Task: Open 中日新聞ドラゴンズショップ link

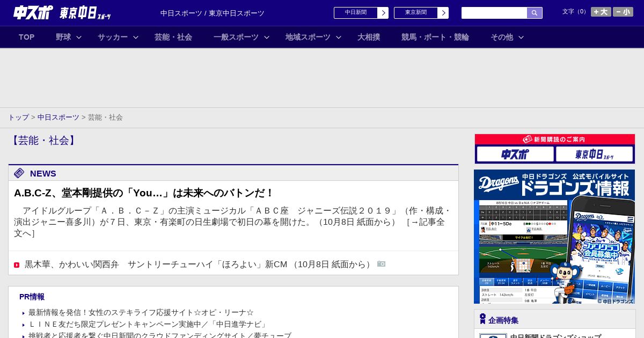Action: click(555, 336)
